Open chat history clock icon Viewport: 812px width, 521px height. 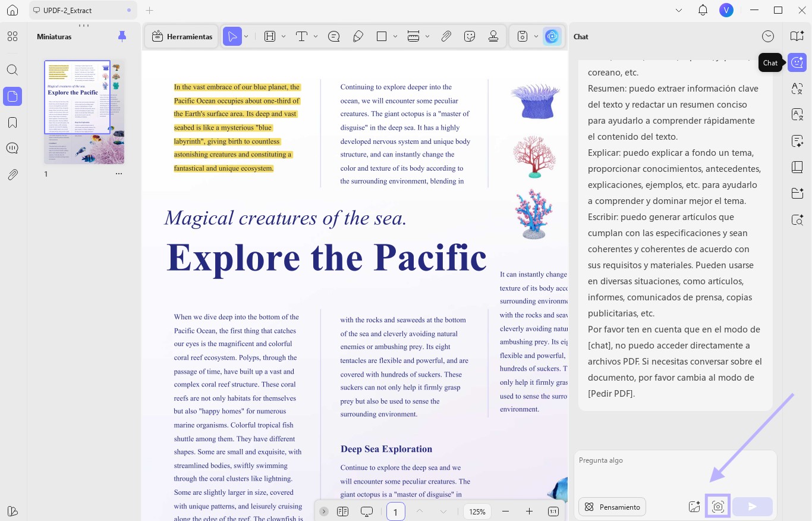[x=768, y=37]
